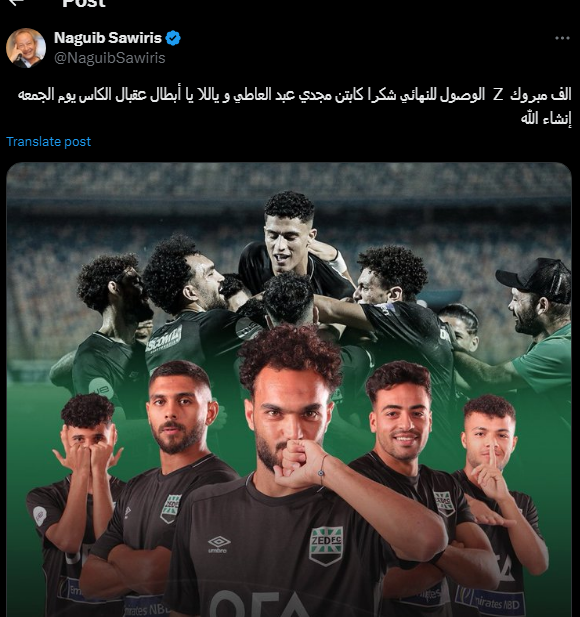Click the Post header title
The height and width of the screenshot is (617, 580).
click(x=84, y=3)
